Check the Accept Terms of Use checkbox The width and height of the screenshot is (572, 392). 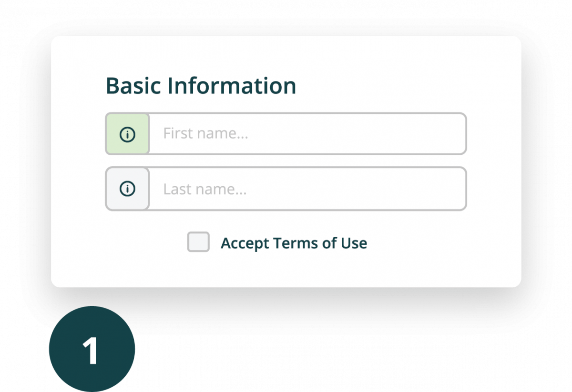click(198, 242)
